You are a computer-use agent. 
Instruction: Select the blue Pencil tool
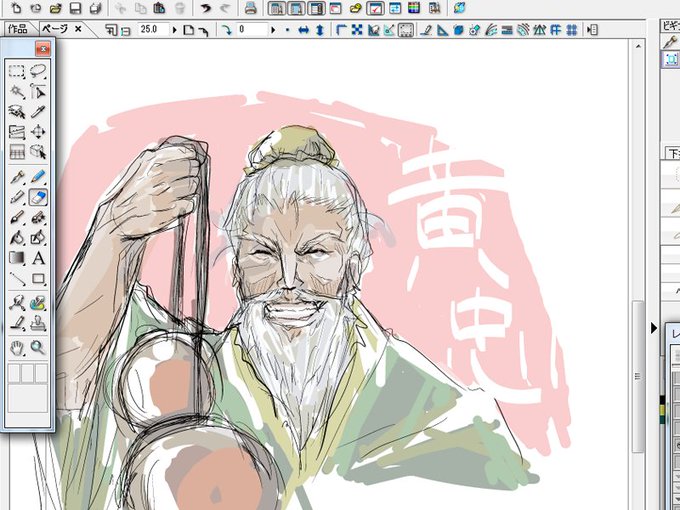(38, 177)
